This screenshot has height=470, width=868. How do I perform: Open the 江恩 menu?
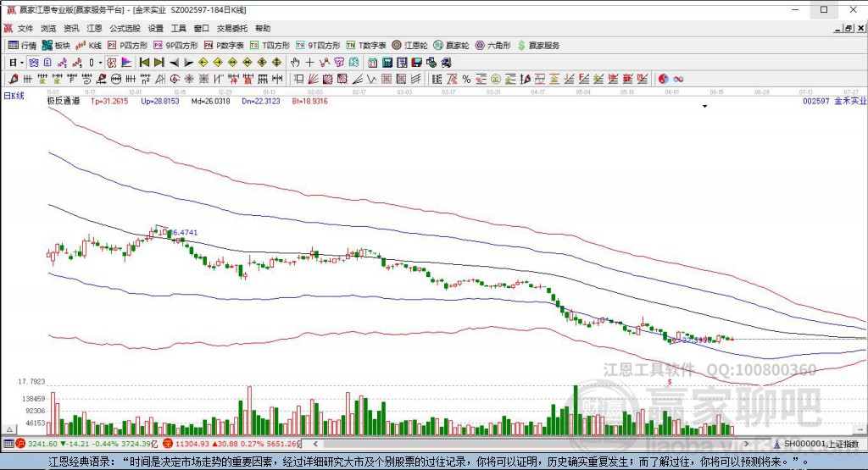pos(94,28)
